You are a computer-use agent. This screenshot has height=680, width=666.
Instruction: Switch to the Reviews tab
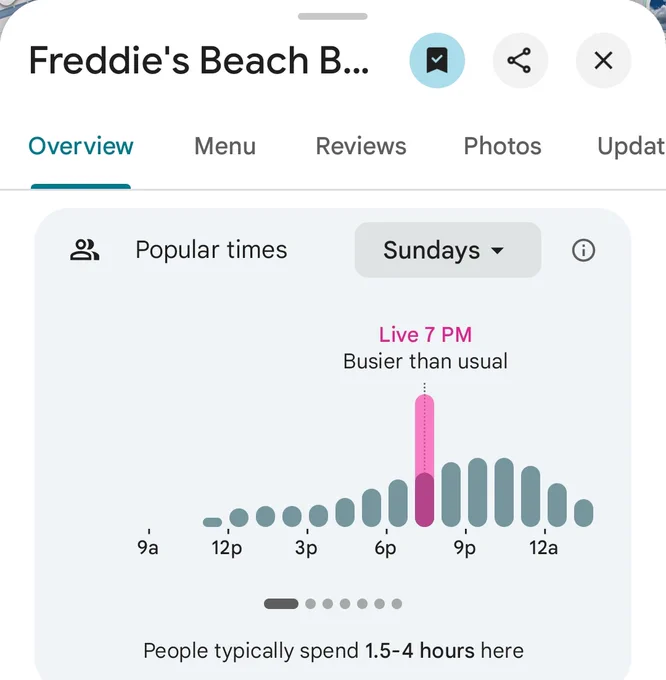361,146
